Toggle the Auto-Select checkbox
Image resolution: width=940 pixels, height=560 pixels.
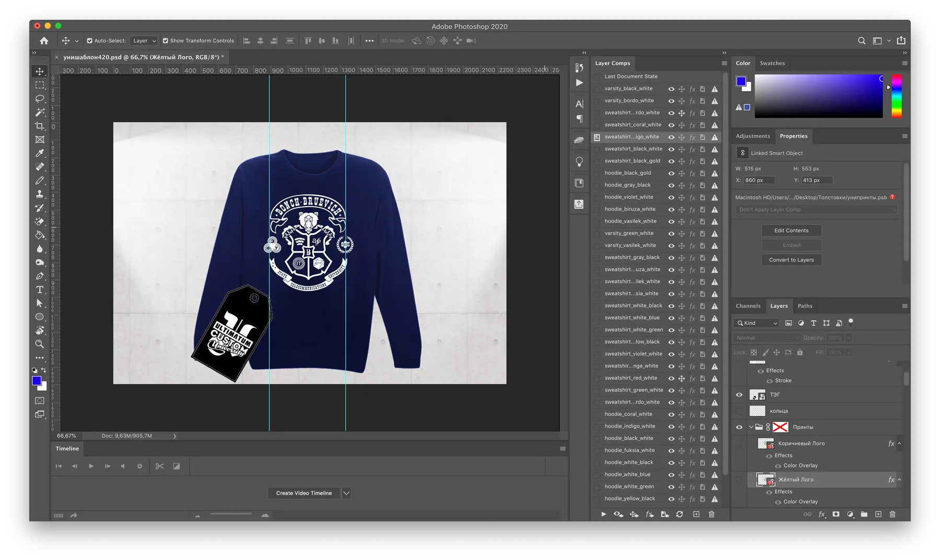(89, 41)
